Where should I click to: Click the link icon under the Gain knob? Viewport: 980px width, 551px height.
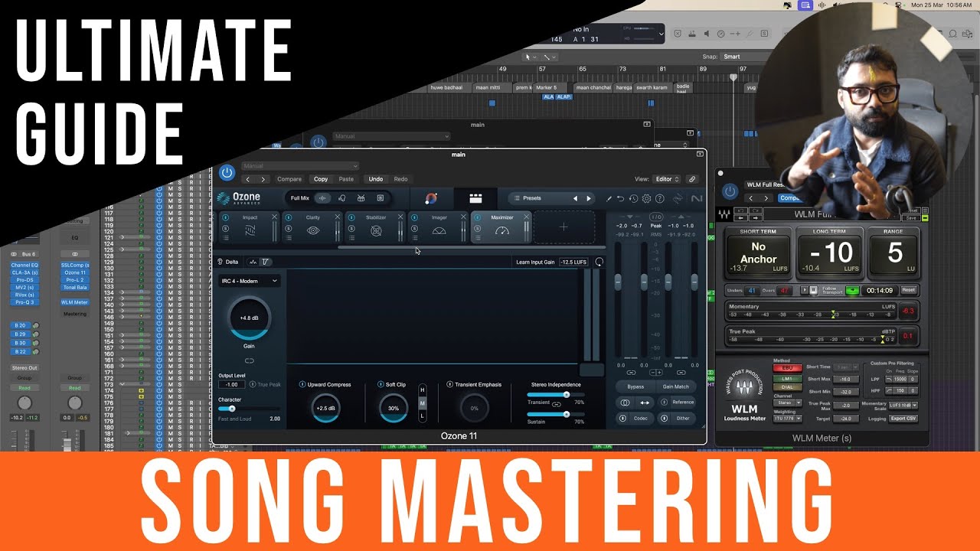[249, 360]
